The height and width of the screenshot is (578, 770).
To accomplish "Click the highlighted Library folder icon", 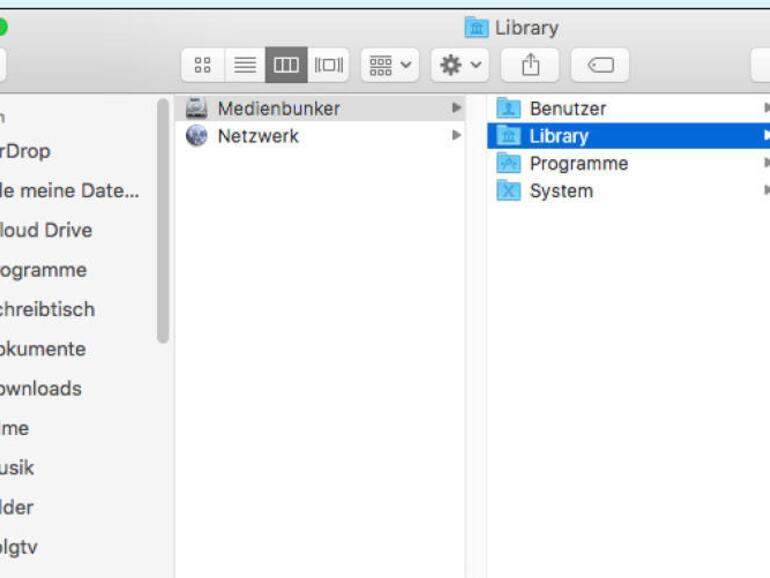I will tap(508, 136).
